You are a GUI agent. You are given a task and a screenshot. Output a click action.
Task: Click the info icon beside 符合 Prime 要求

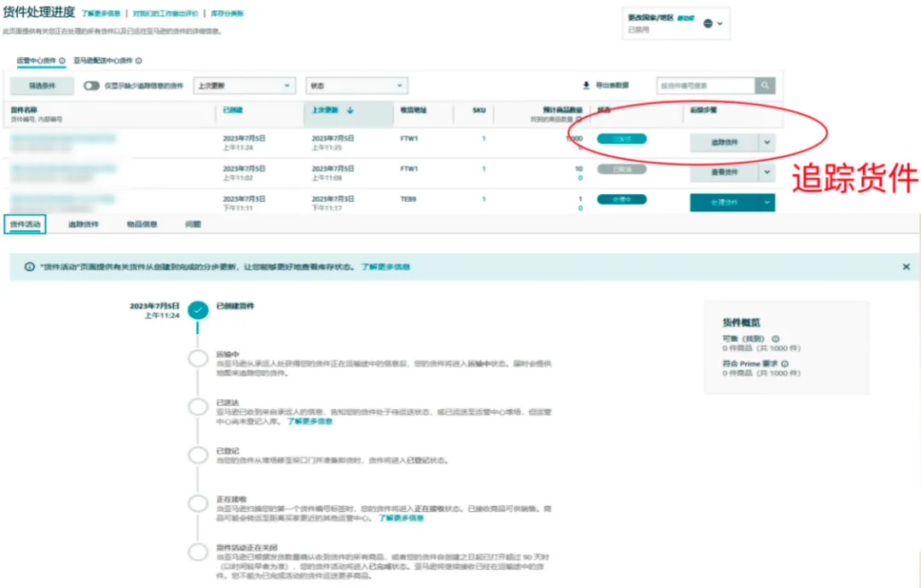785,364
